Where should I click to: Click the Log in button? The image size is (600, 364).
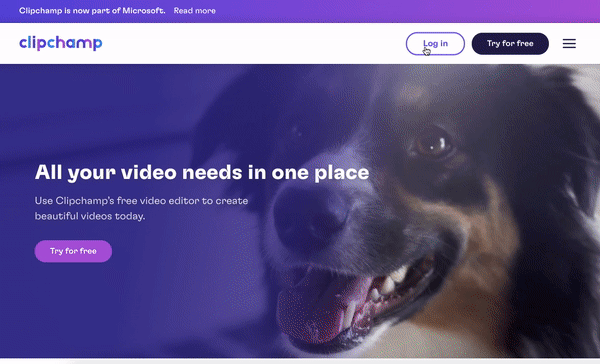pyautogui.click(x=435, y=44)
